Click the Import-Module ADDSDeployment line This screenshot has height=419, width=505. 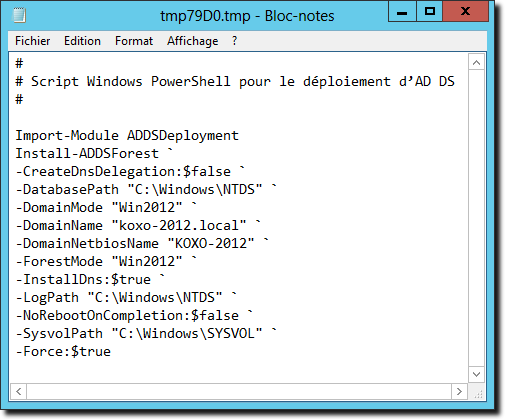tap(127, 136)
